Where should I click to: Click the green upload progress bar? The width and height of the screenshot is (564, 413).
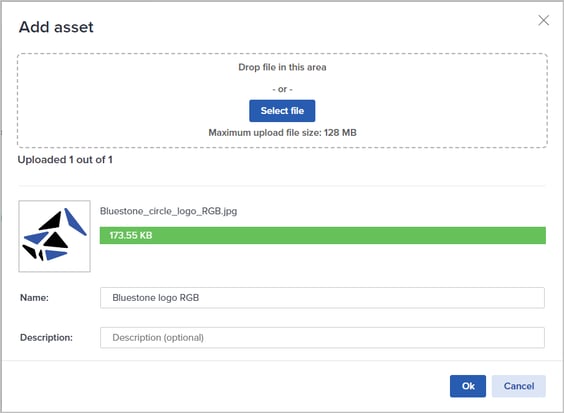pos(323,235)
